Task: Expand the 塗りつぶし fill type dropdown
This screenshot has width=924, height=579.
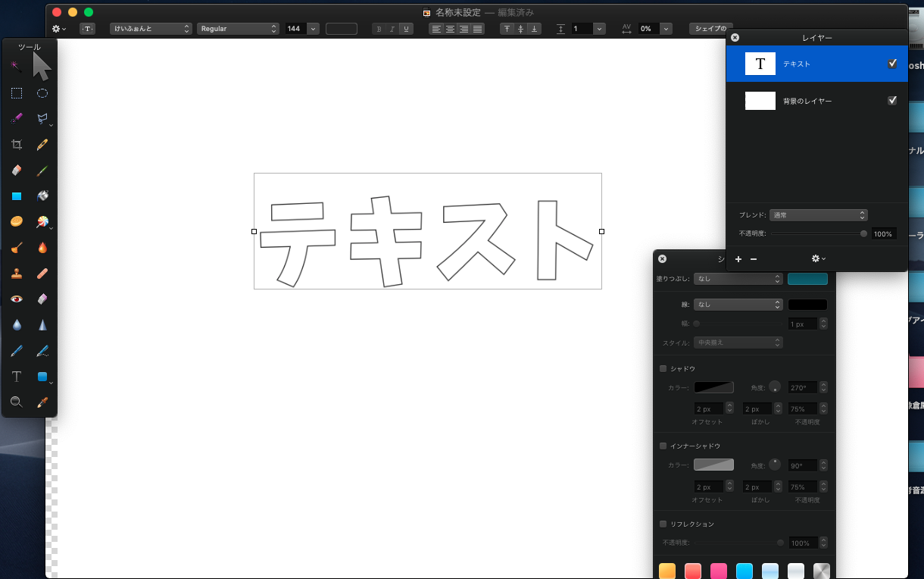Action: click(x=738, y=279)
